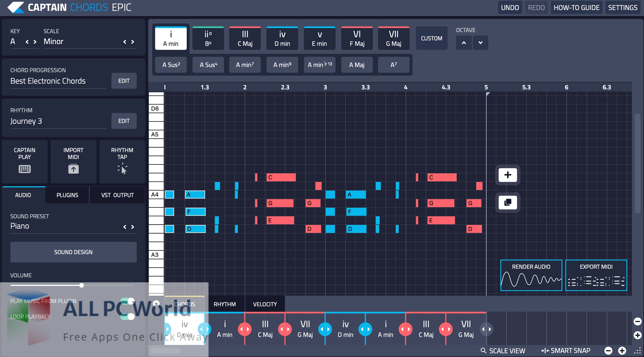Screen dimensions: 644x357
Task: Switch to next scale with right arrow
Action: click(133, 42)
